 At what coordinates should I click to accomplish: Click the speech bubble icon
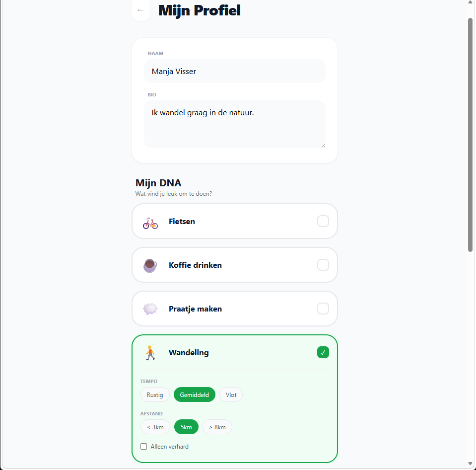point(150,309)
